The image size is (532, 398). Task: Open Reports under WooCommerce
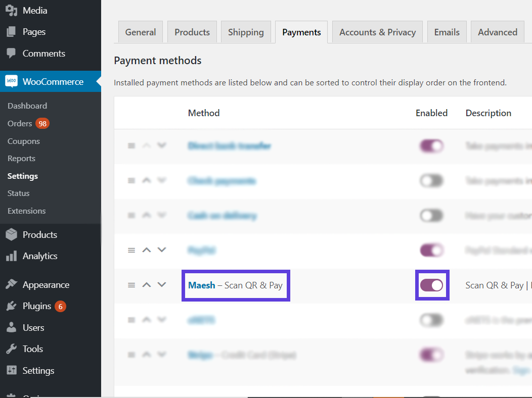tap(21, 159)
